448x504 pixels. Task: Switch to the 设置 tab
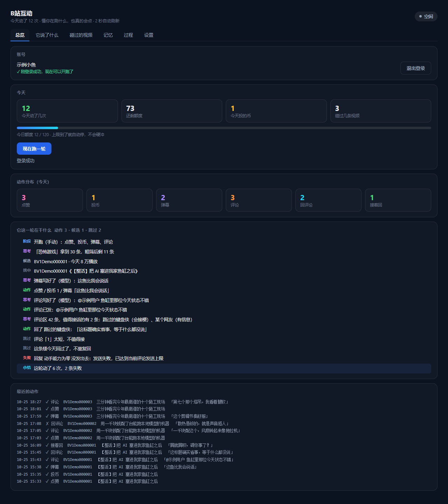(149, 35)
